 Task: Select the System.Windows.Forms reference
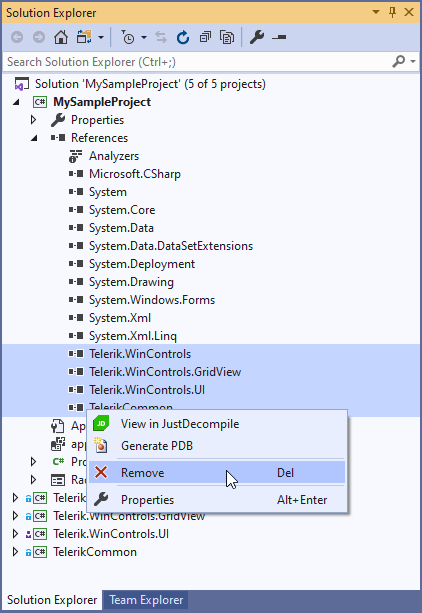(152, 300)
